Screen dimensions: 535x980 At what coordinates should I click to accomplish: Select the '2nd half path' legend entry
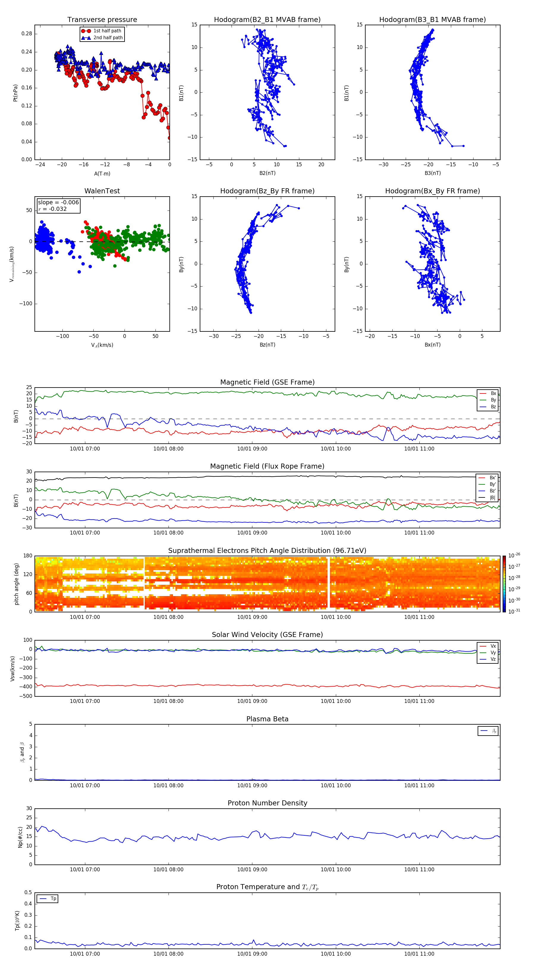(x=102, y=38)
